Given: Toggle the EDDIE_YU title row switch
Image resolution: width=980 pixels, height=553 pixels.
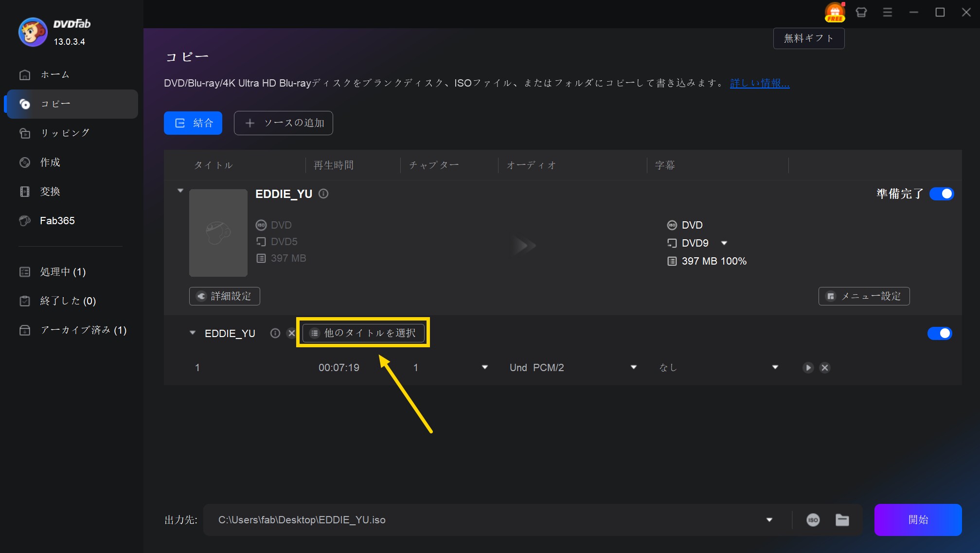Looking at the screenshot, I should [x=940, y=333].
